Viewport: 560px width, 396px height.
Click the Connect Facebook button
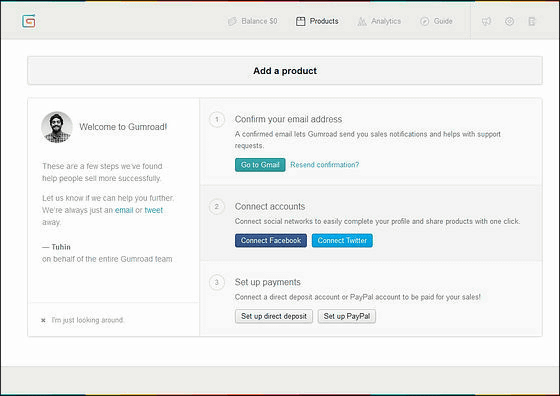(271, 240)
